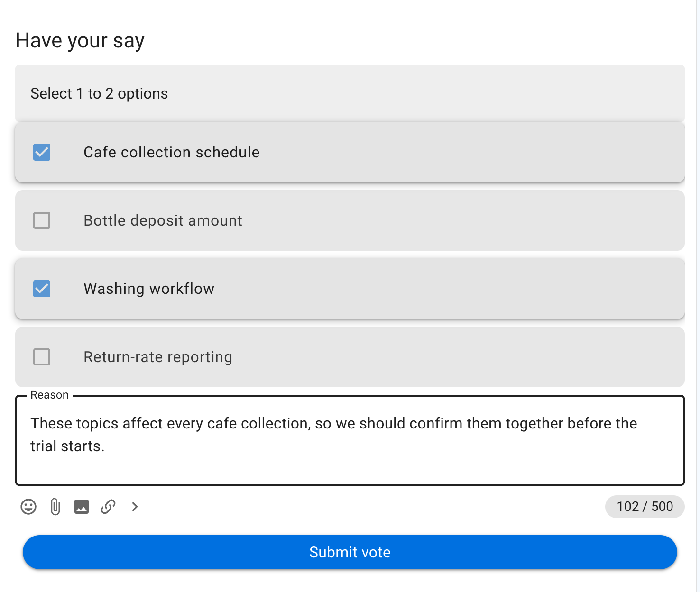The width and height of the screenshot is (700, 592).
Task: Select the 'Cafe collection schedule' label text
Action: click(x=172, y=152)
